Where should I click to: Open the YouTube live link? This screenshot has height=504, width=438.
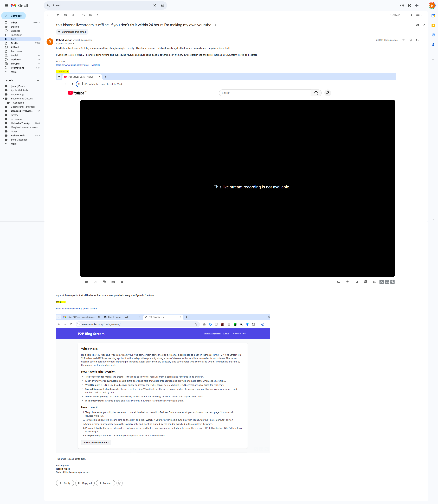coord(78,65)
